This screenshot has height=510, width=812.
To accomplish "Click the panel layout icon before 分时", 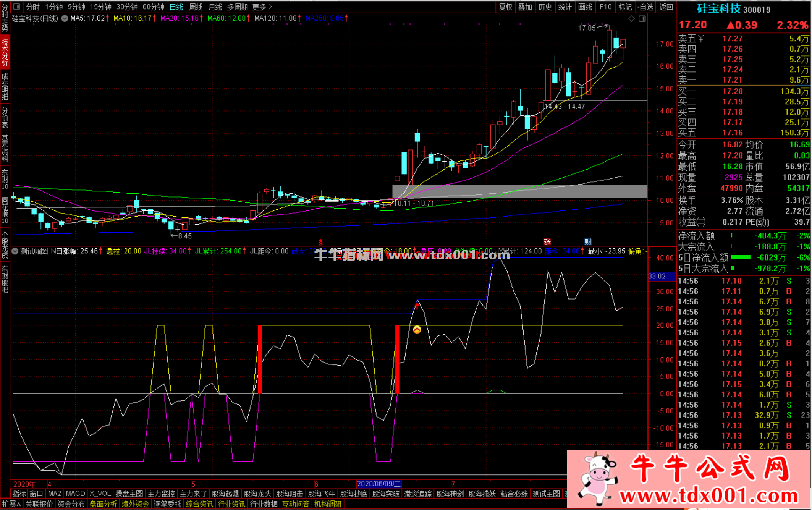I will click(16, 6).
